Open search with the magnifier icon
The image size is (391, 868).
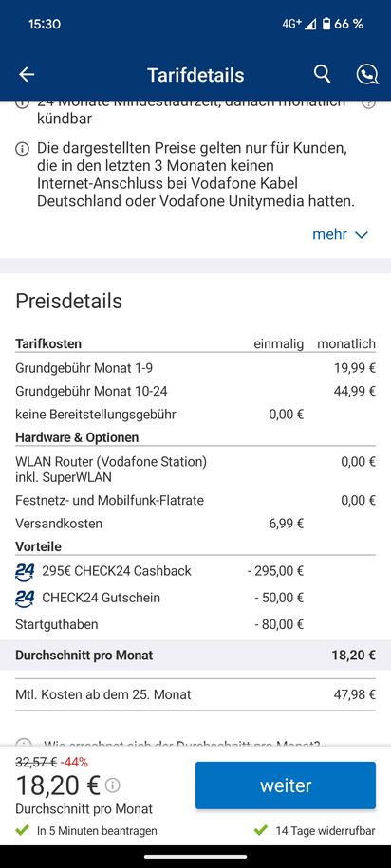[323, 74]
